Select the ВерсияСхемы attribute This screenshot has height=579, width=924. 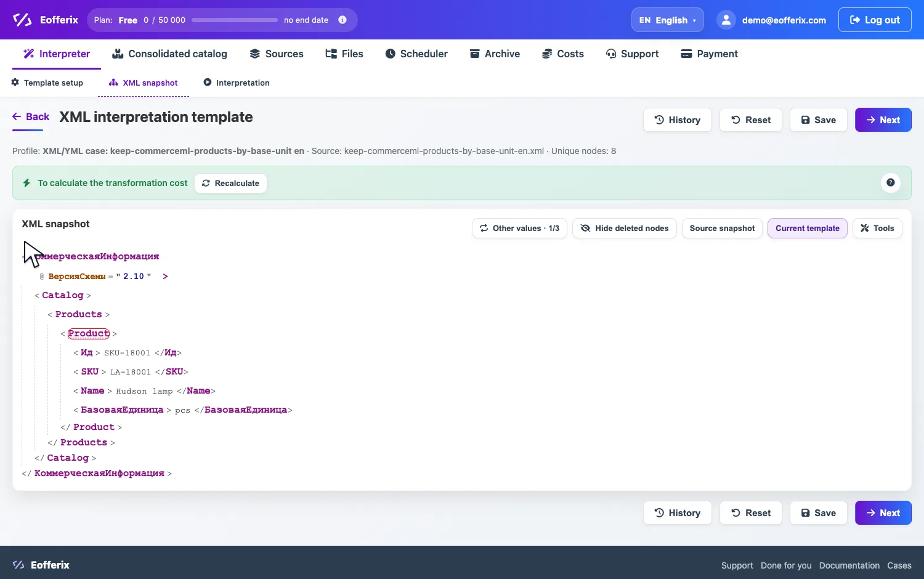pyautogui.click(x=77, y=277)
